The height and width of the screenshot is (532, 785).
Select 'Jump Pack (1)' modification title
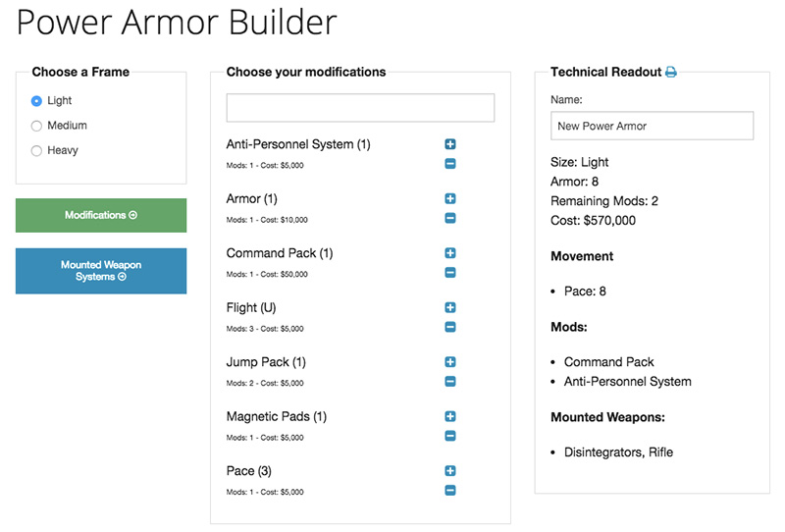point(266,362)
